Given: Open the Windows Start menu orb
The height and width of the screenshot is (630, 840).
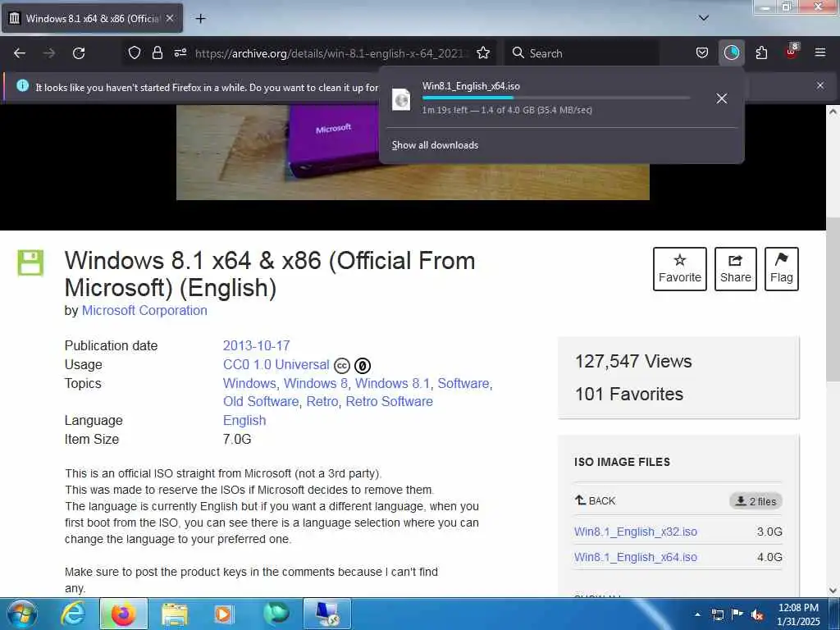Looking at the screenshot, I should click(x=21, y=614).
